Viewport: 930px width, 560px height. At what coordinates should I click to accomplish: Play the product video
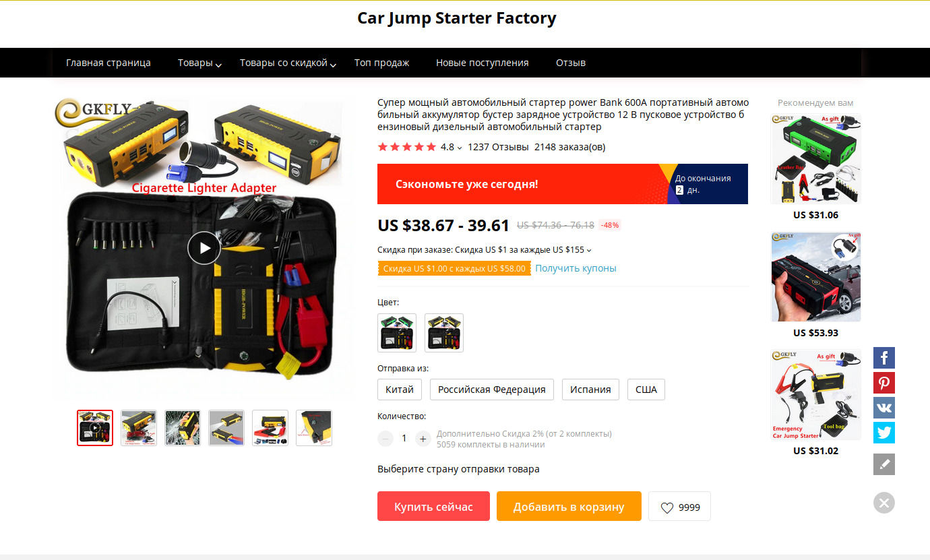[x=204, y=248]
